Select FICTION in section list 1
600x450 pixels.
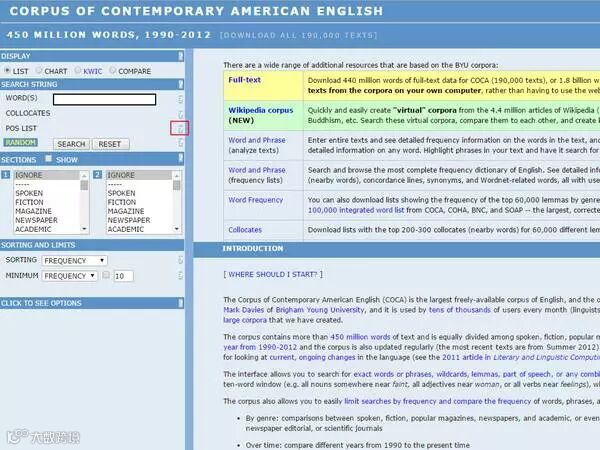click(29, 202)
